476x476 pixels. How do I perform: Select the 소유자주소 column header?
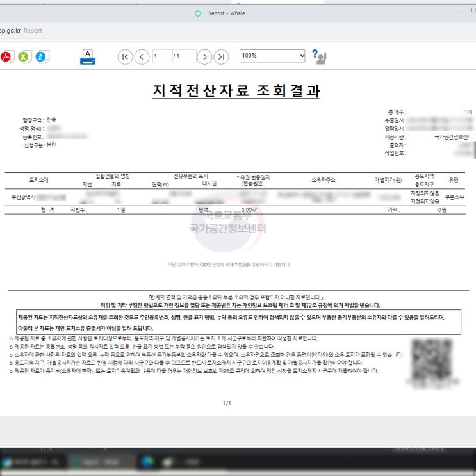(324, 180)
